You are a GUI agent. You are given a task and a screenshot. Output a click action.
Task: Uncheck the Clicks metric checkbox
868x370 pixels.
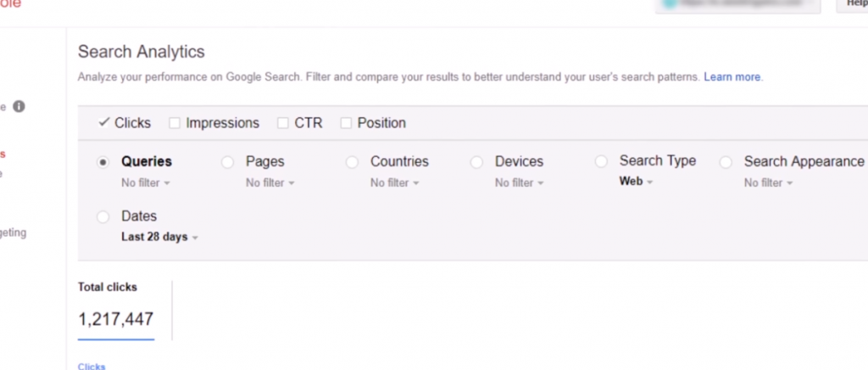pyautogui.click(x=104, y=123)
